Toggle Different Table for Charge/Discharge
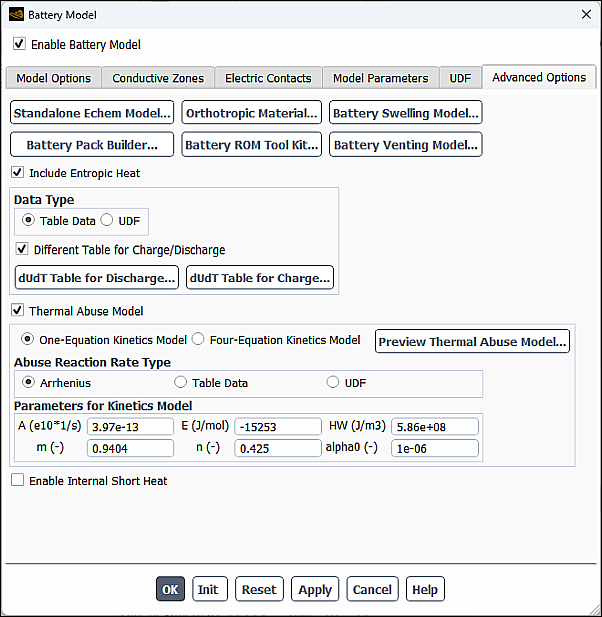Screen dimensions: 602x617 click(22, 249)
